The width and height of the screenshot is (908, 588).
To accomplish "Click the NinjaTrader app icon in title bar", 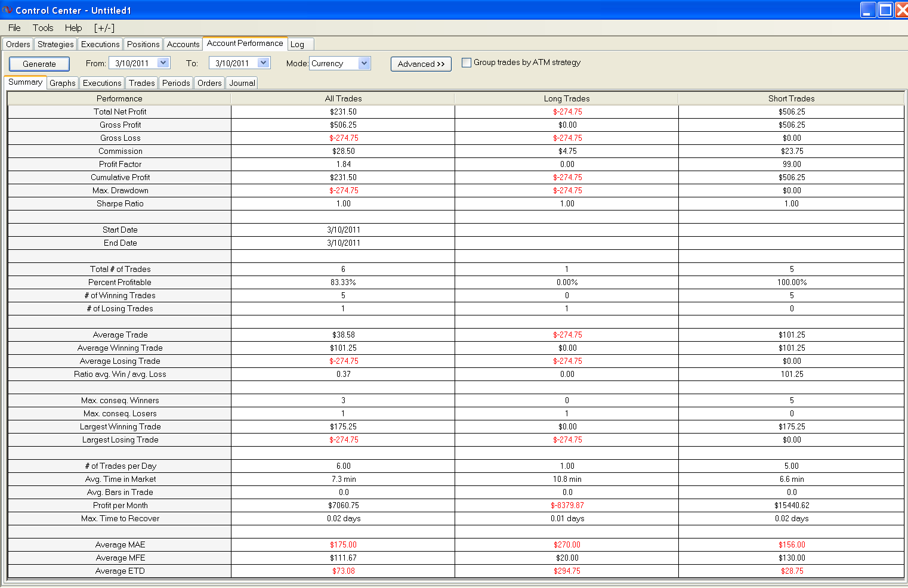I will click(7, 10).
